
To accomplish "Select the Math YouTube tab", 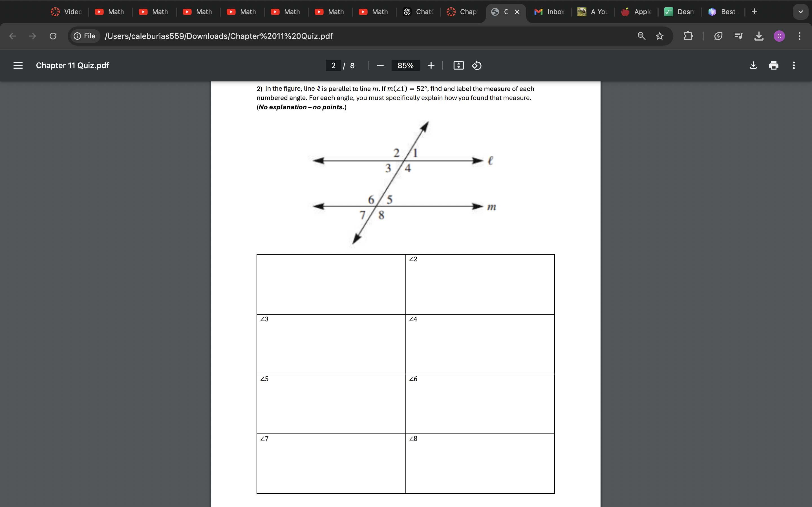I will click(x=112, y=11).
